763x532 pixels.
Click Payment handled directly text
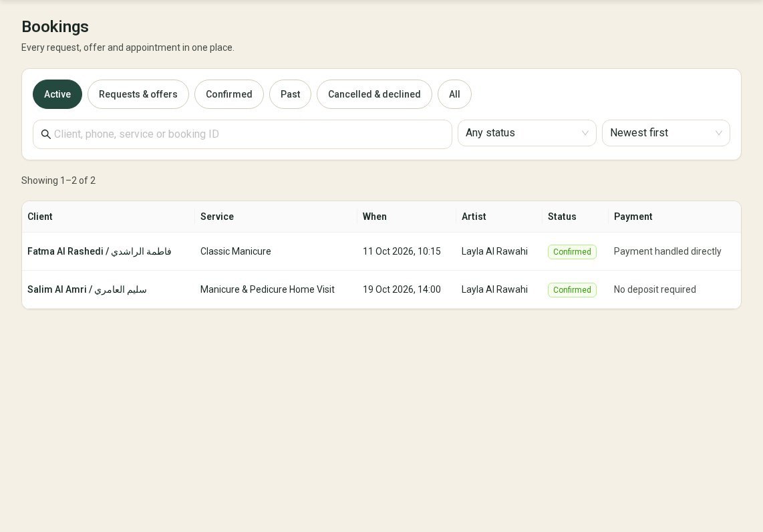click(x=667, y=252)
